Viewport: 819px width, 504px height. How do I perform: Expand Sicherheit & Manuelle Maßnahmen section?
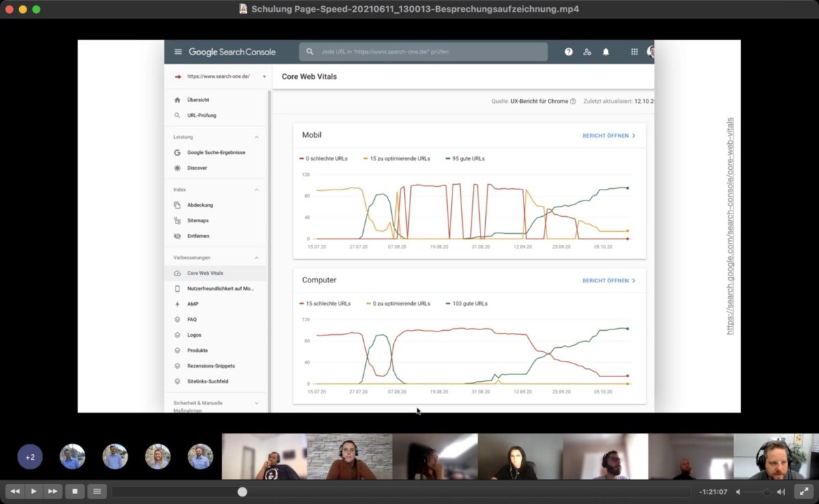pyautogui.click(x=257, y=403)
